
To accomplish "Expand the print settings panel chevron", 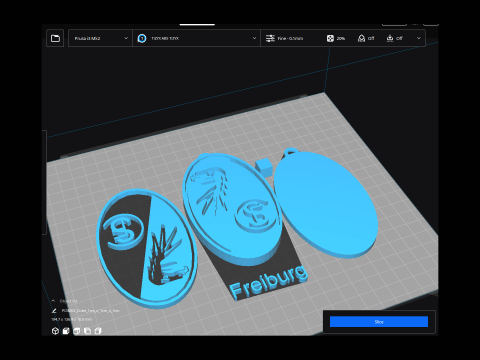I will (x=419, y=38).
